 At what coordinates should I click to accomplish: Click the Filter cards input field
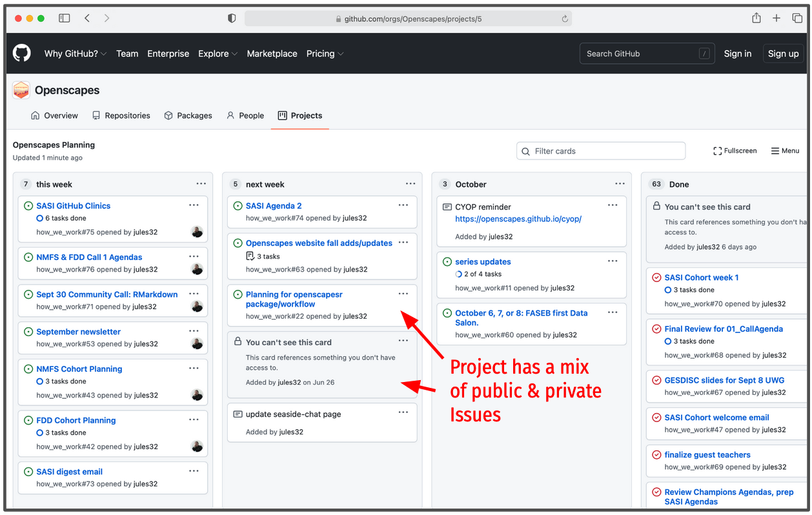click(601, 151)
